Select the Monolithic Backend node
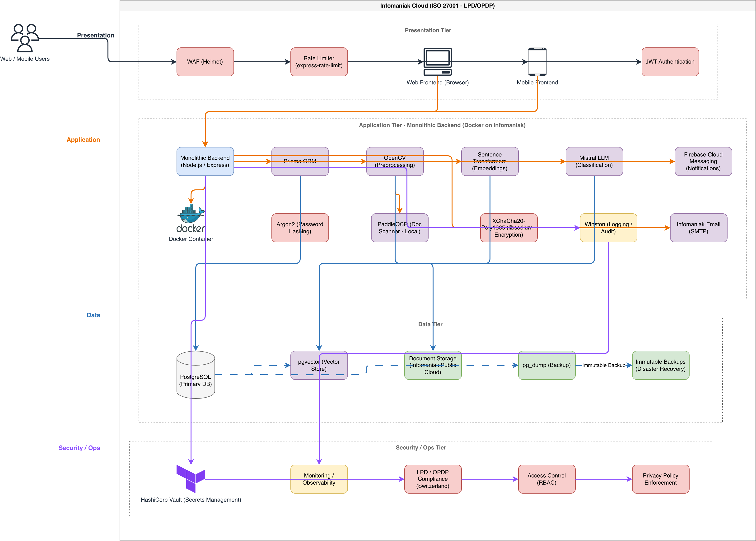This screenshot has width=756, height=541. coord(205,161)
